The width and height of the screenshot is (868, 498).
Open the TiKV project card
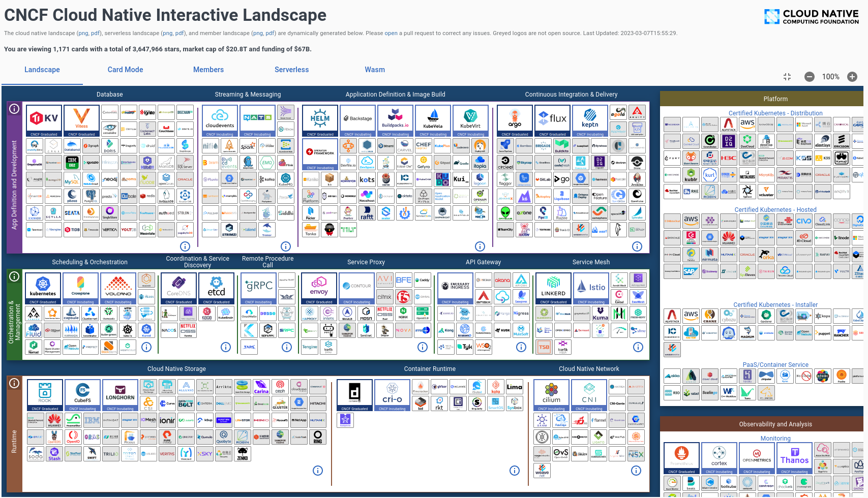[44, 121]
